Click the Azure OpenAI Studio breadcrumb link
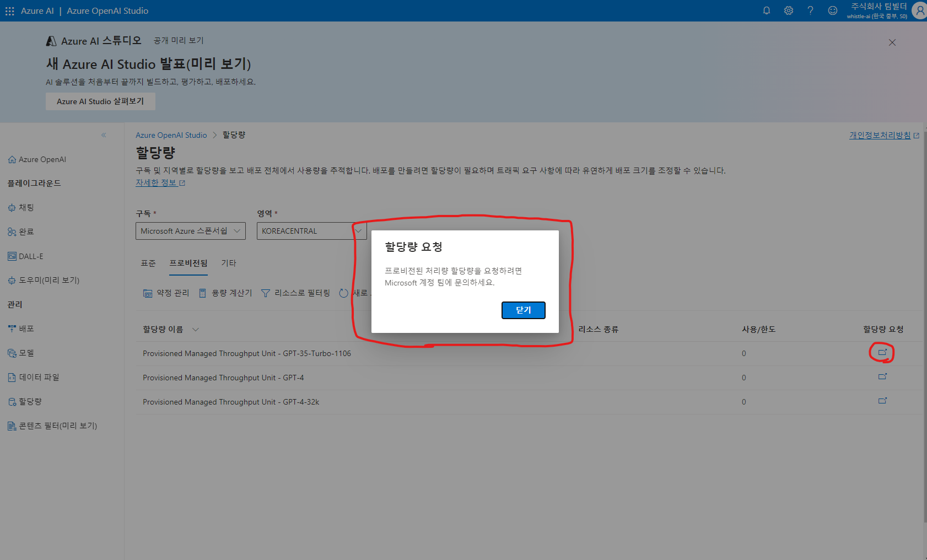This screenshot has width=927, height=560. point(171,135)
